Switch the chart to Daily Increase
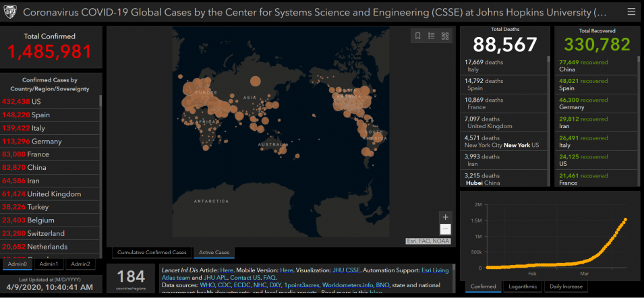 [x=566, y=287]
